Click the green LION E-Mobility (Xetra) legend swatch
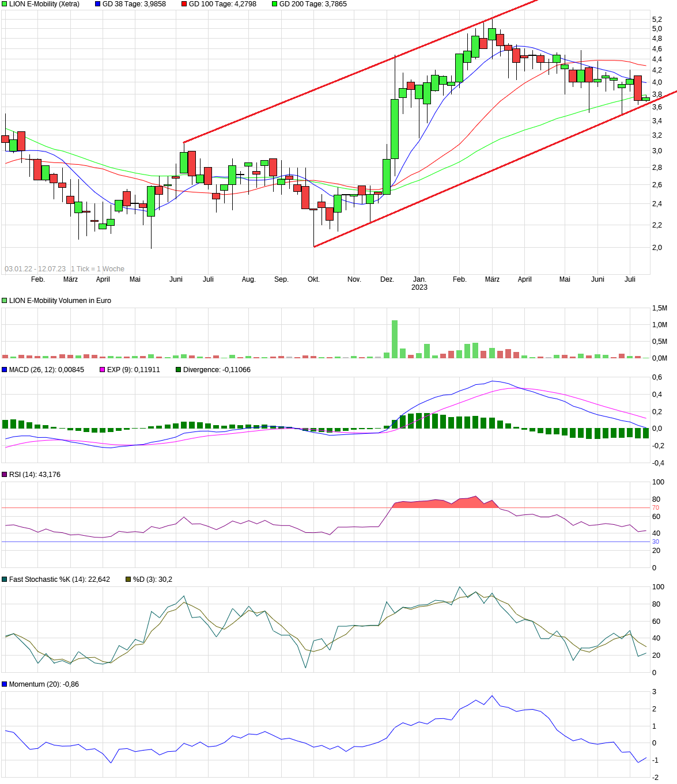Viewport: 677px width, 784px height. 5,4
